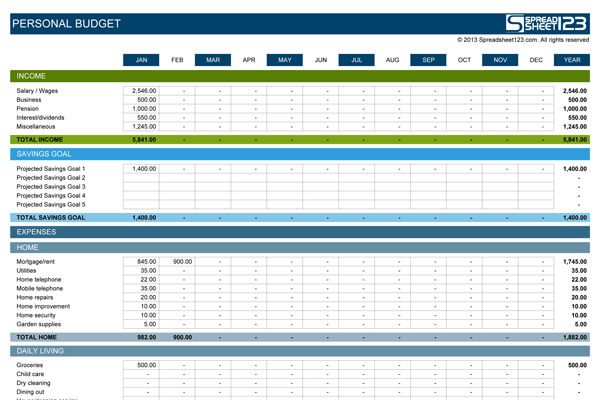Screen dimensions: 600x400
Task: Select the JAN column header
Action: click(141, 60)
